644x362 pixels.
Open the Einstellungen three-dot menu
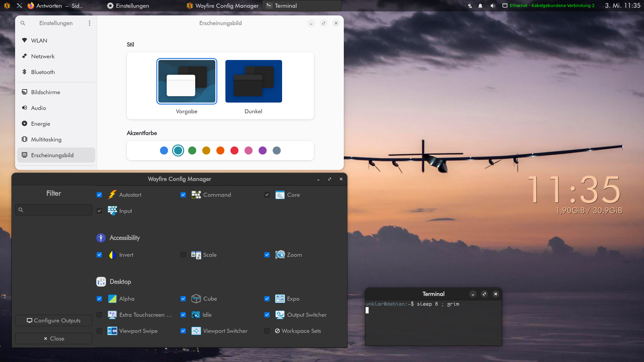point(90,23)
